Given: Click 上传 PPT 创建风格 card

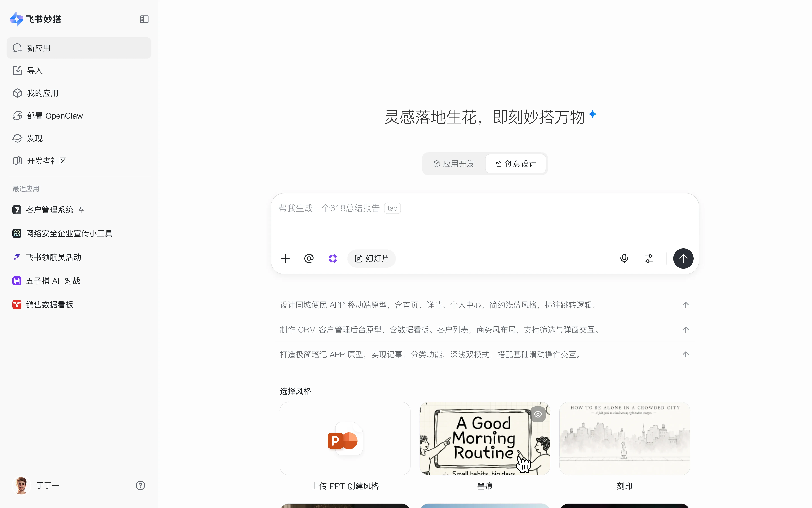Looking at the screenshot, I should tap(345, 438).
